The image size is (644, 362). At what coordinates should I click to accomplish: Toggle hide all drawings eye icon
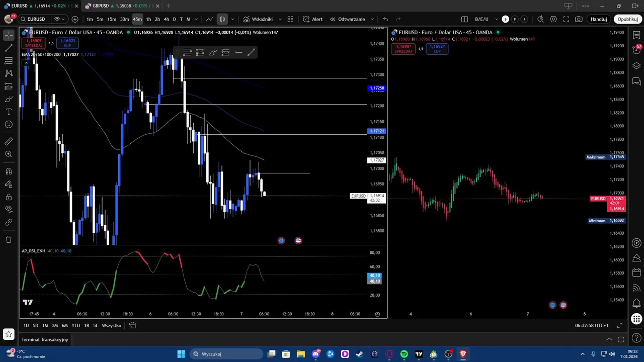[x=9, y=209]
